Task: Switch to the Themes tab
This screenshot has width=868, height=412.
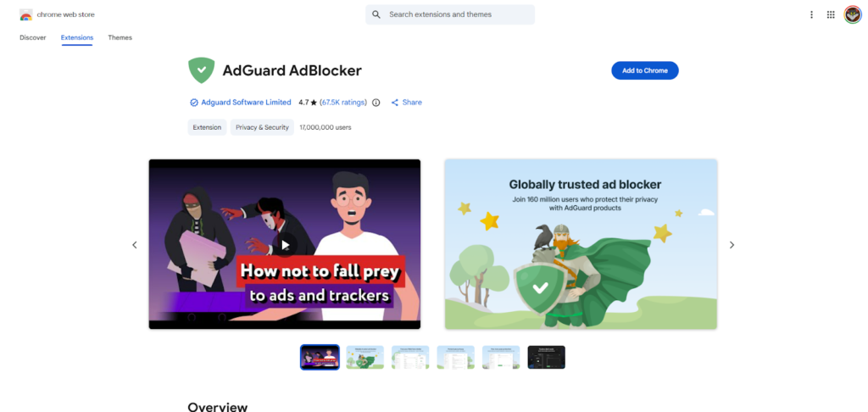Action: click(x=120, y=37)
